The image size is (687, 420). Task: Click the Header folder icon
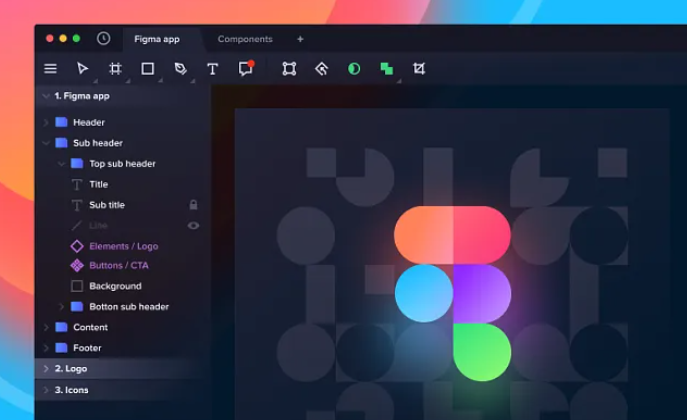(x=61, y=122)
